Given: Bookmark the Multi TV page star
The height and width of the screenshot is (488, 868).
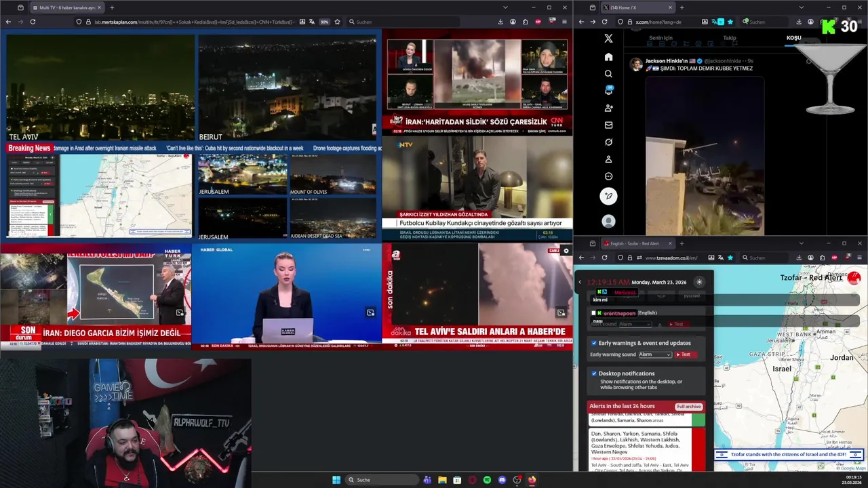Looking at the screenshot, I should tap(337, 22).
